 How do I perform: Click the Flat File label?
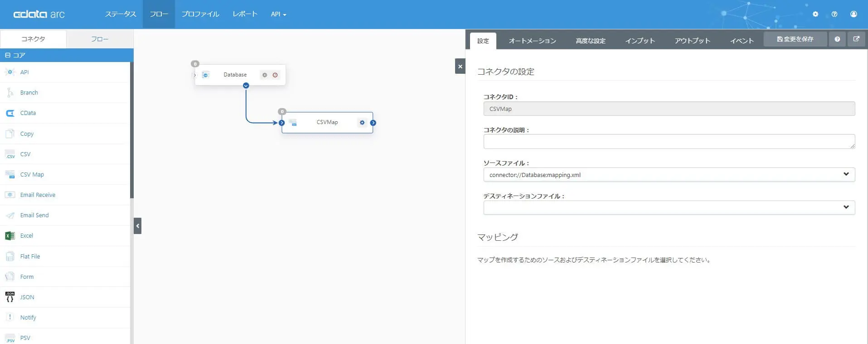click(30, 256)
